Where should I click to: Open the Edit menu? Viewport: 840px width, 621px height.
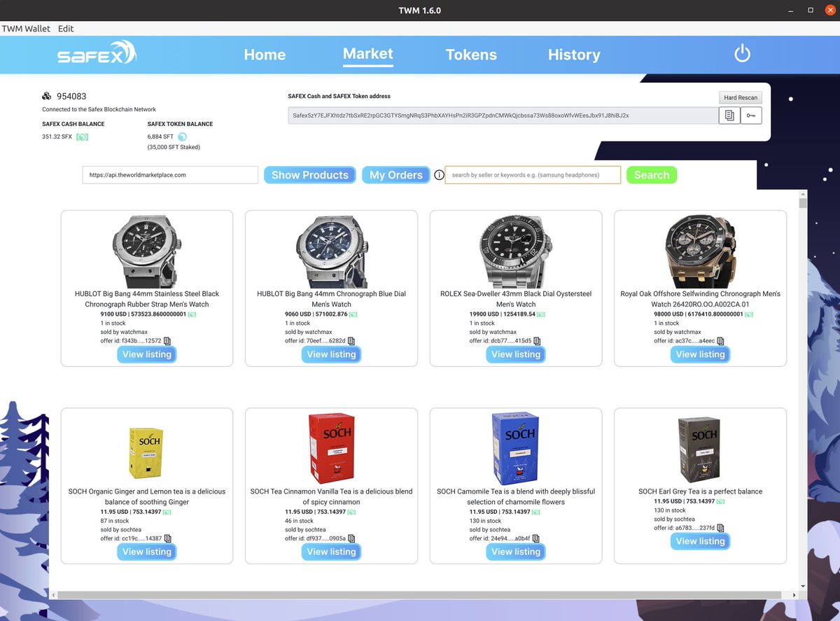coord(66,29)
